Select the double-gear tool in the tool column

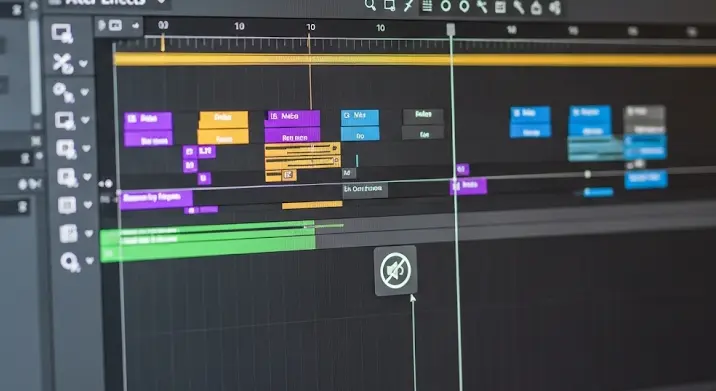click(x=63, y=92)
